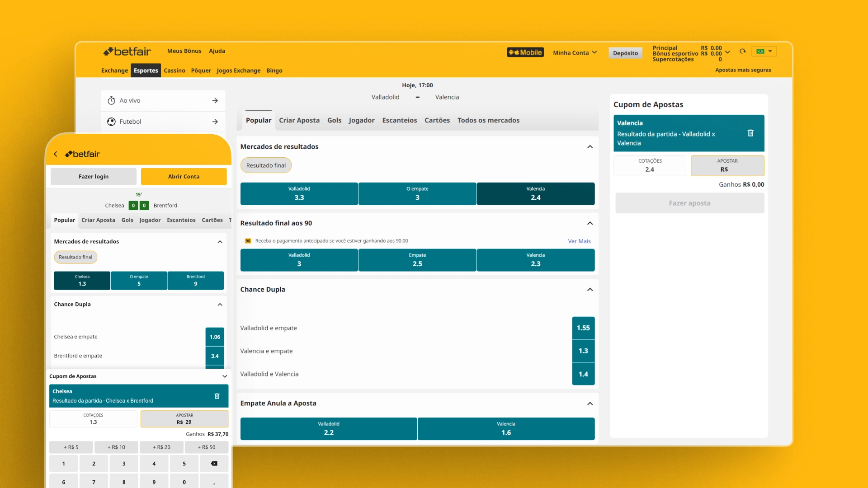868x488 pixels.
Task: Open Ao vivo arrow in sidebar
Action: coord(215,101)
